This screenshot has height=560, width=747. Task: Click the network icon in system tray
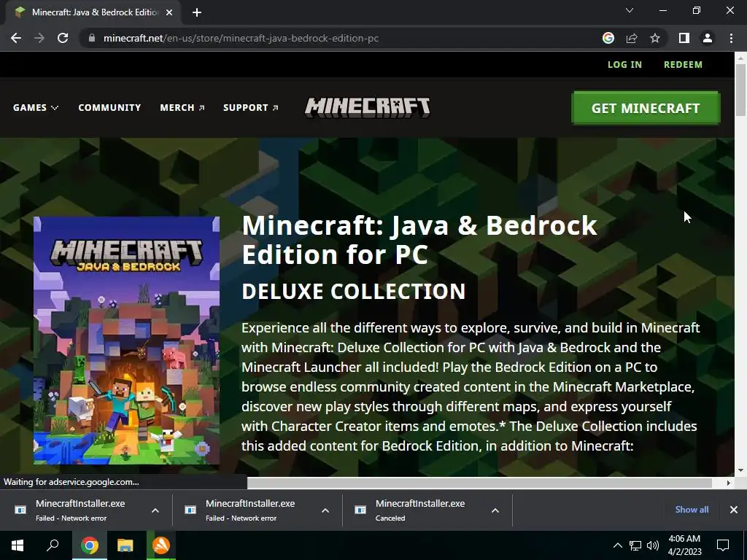click(635, 545)
